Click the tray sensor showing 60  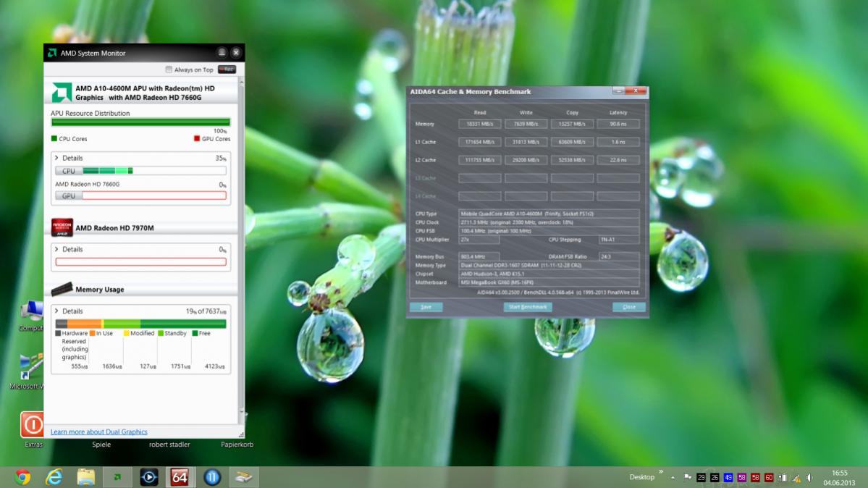[x=769, y=477]
